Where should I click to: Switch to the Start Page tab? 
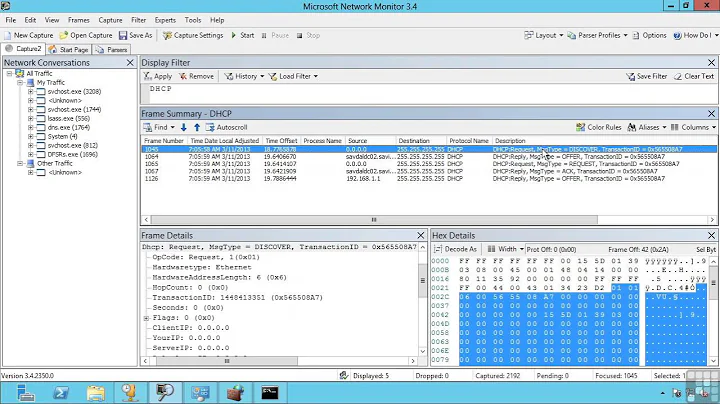click(x=68, y=50)
